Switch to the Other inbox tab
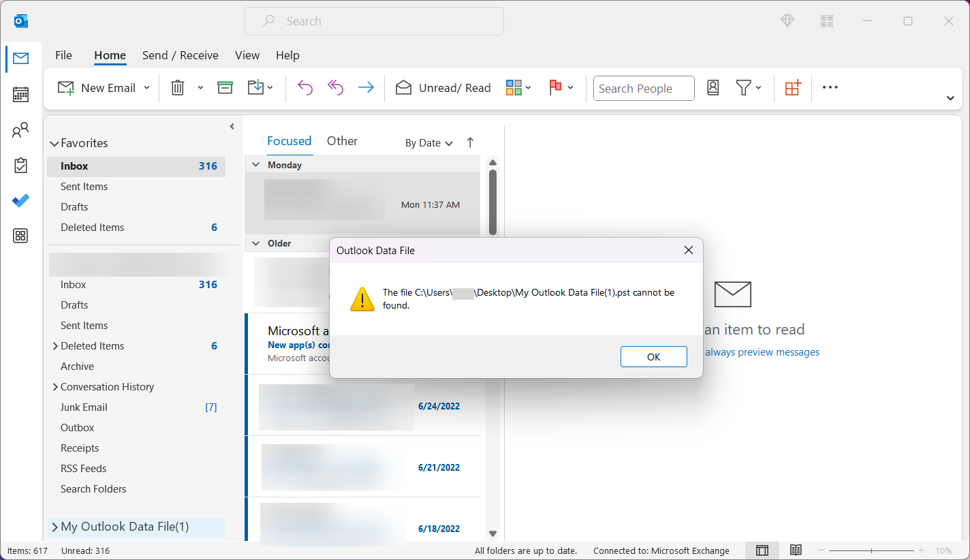 click(342, 141)
